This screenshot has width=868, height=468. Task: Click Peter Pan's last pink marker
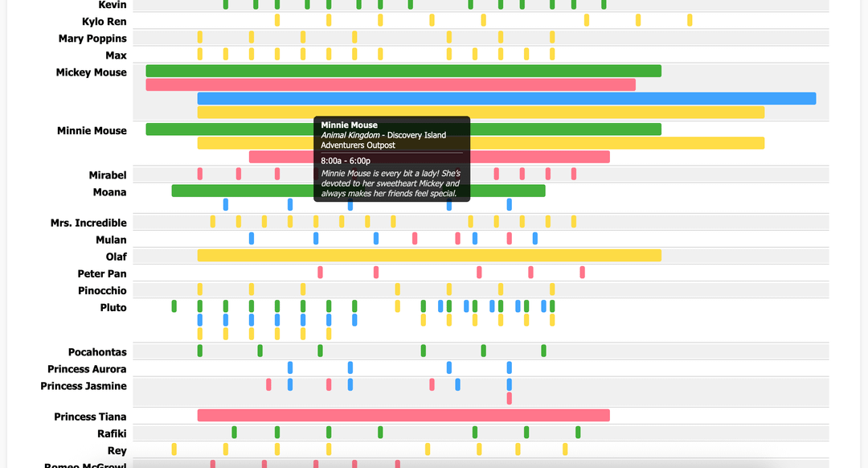pos(583,273)
